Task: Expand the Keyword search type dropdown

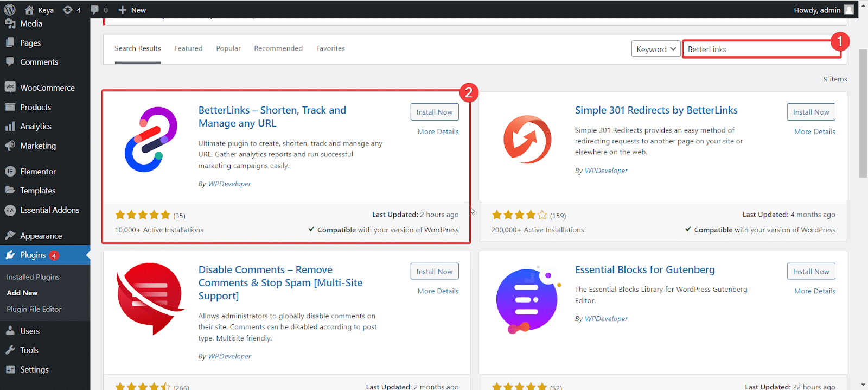Action: click(655, 49)
